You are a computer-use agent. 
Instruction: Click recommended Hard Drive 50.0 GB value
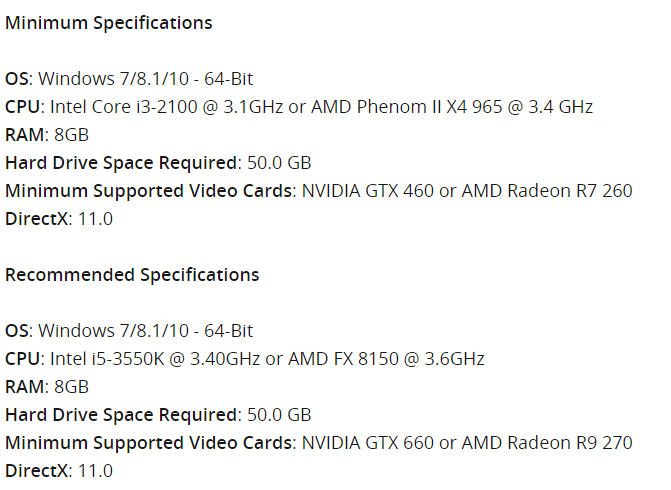click(x=279, y=415)
